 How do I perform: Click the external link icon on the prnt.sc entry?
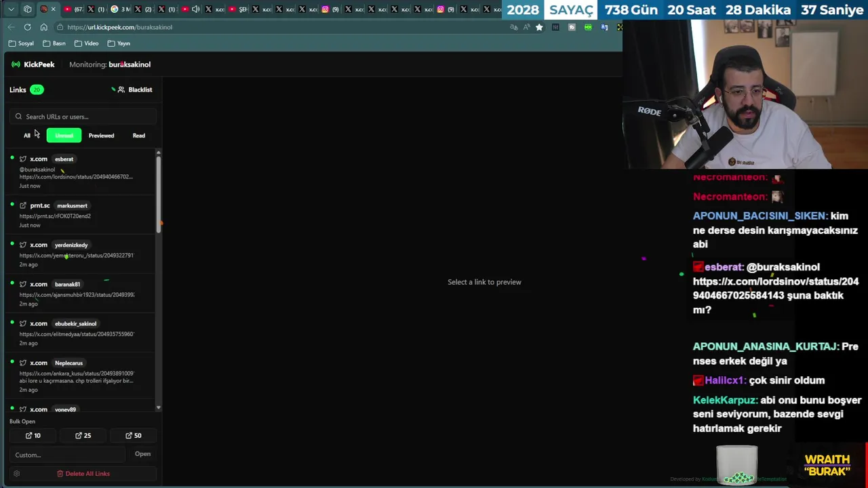(23, 205)
